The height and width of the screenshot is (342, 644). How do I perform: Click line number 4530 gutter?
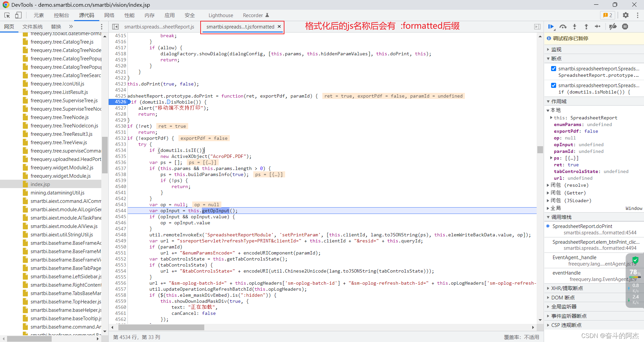coord(120,126)
